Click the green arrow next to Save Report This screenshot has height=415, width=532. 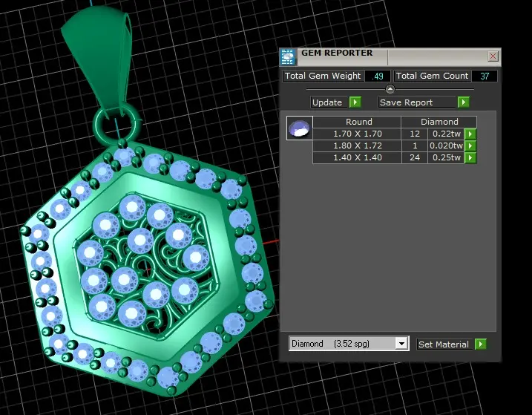(464, 102)
